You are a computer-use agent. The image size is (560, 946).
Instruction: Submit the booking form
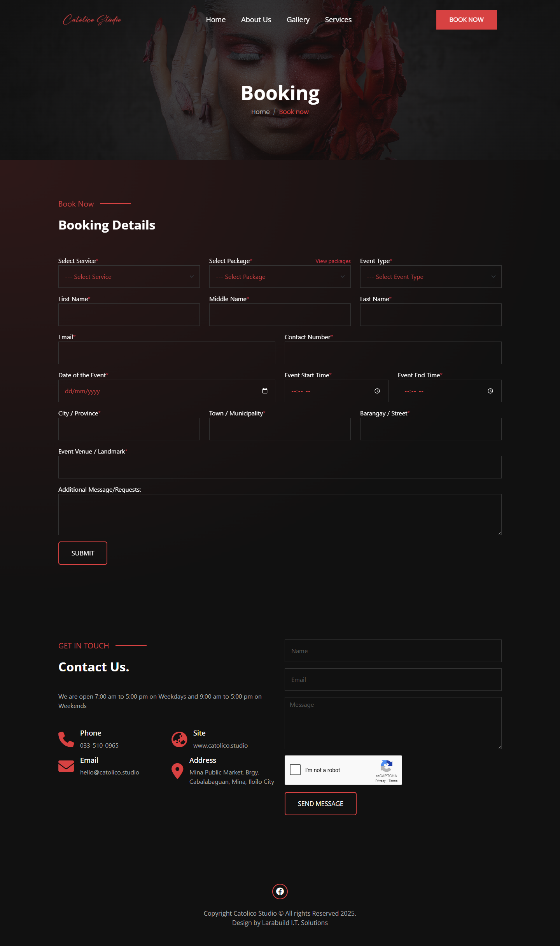[83, 553]
